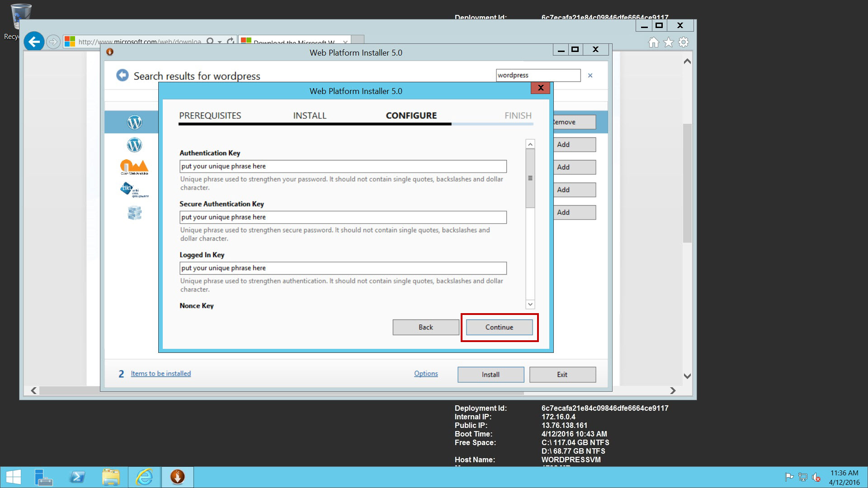Open Internet Explorer from the taskbar

click(144, 477)
